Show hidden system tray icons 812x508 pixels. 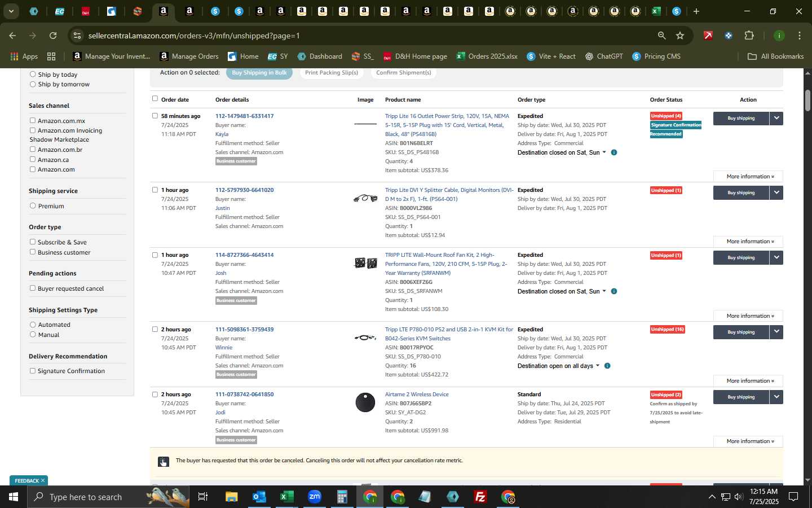click(x=712, y=497)
